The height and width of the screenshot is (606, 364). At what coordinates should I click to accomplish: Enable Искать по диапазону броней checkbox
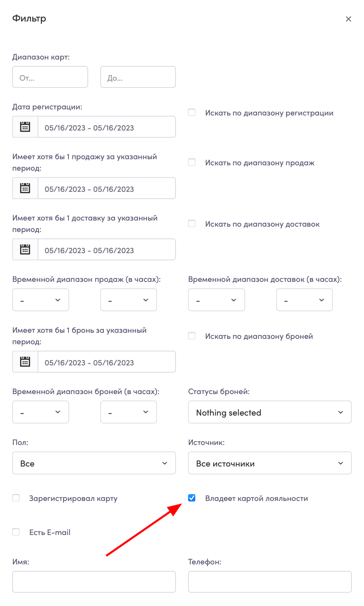(x=192, y=336)
